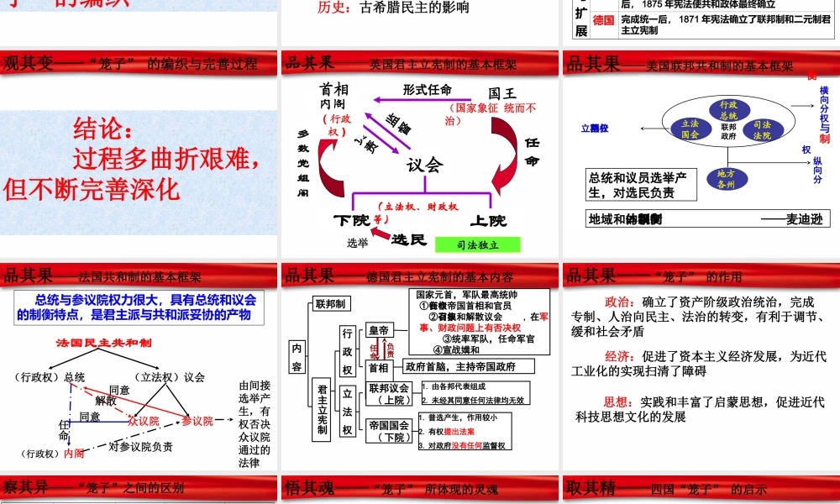The width and height of the screenshot is (840, 504).
Task: Open the 德国君主立宪制的基本内容 slide
Action: click(420, 367)
